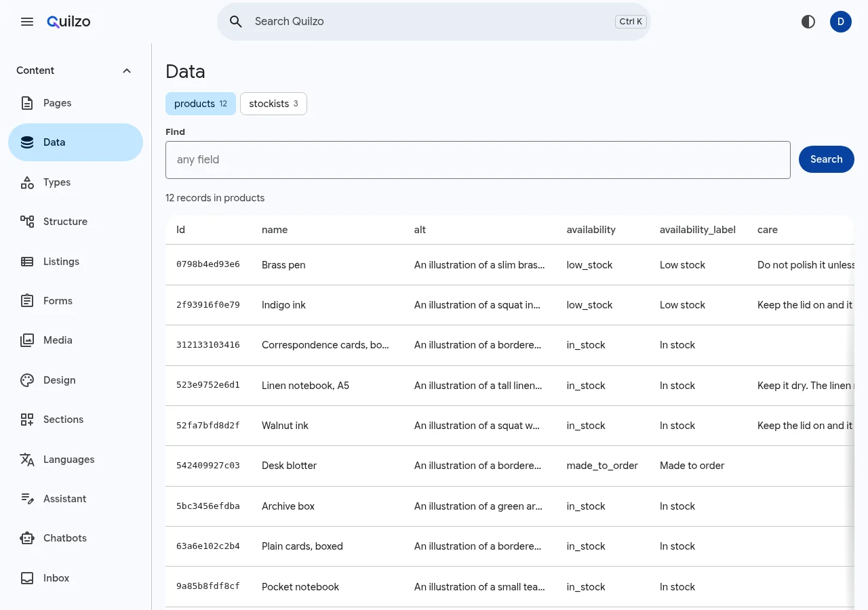Click the Search button

[826, 159]
